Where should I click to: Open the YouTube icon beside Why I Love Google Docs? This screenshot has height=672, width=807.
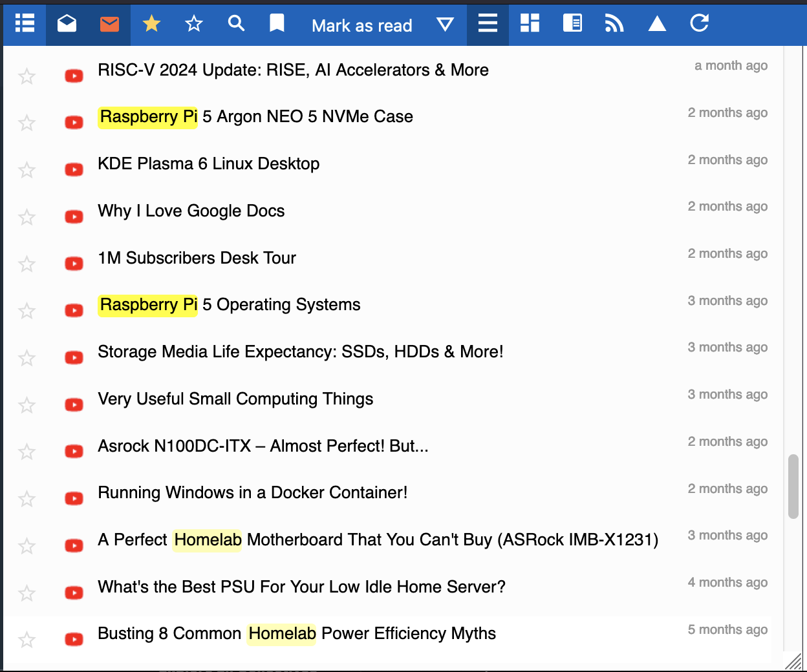(74, 216)
